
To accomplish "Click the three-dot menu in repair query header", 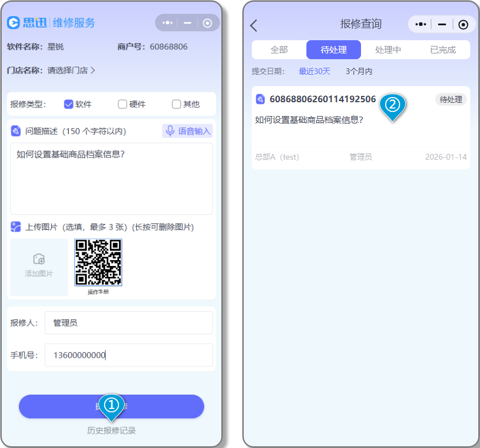I will [x=420, y=24].
